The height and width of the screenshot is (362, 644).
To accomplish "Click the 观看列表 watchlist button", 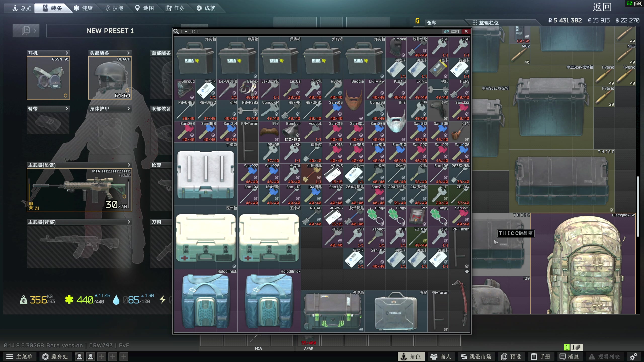I will coord(605,357).
